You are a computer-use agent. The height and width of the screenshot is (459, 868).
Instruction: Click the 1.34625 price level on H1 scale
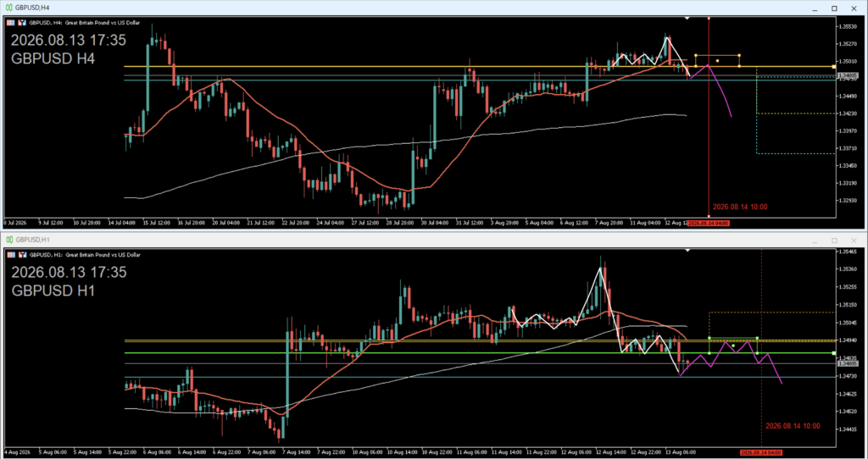pos(848,394)
